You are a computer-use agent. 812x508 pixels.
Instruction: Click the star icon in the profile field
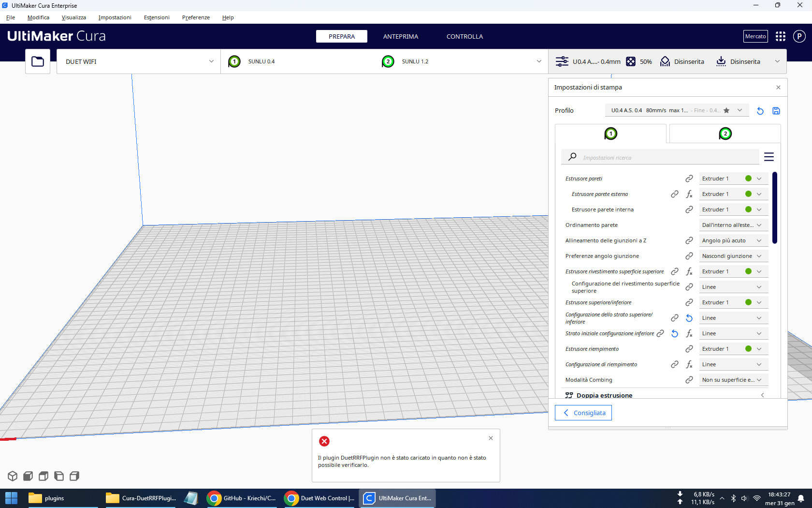pos(726,110)
